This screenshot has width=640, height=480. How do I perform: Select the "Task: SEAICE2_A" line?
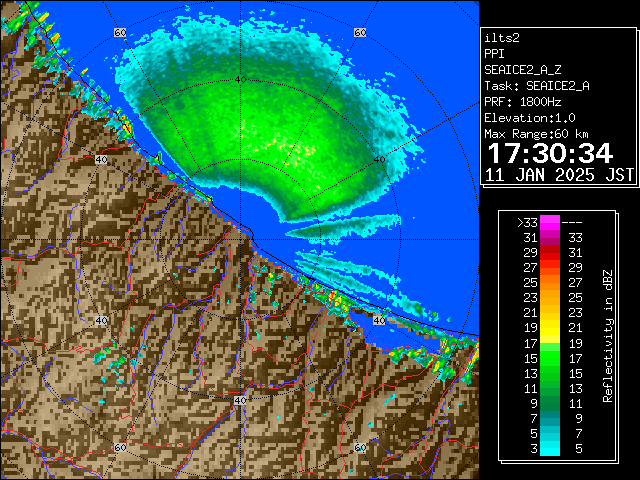[x=537, y=86]
